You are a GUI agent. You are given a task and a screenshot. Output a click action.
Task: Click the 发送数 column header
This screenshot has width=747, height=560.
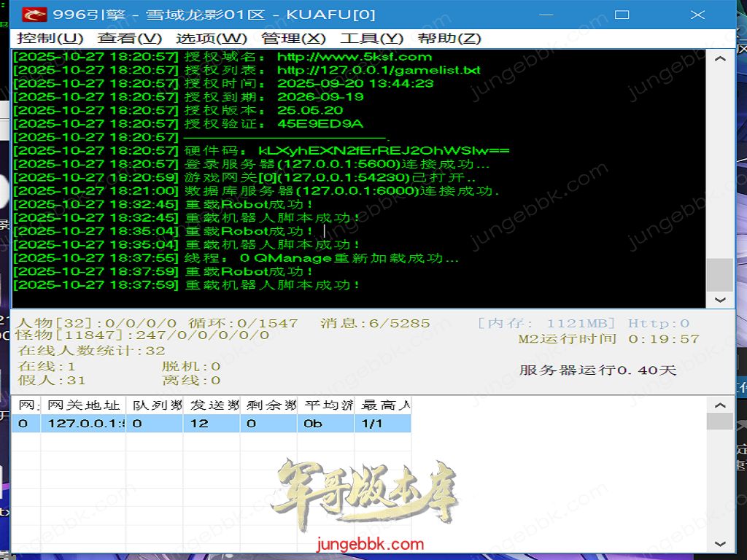click(212, 405)
